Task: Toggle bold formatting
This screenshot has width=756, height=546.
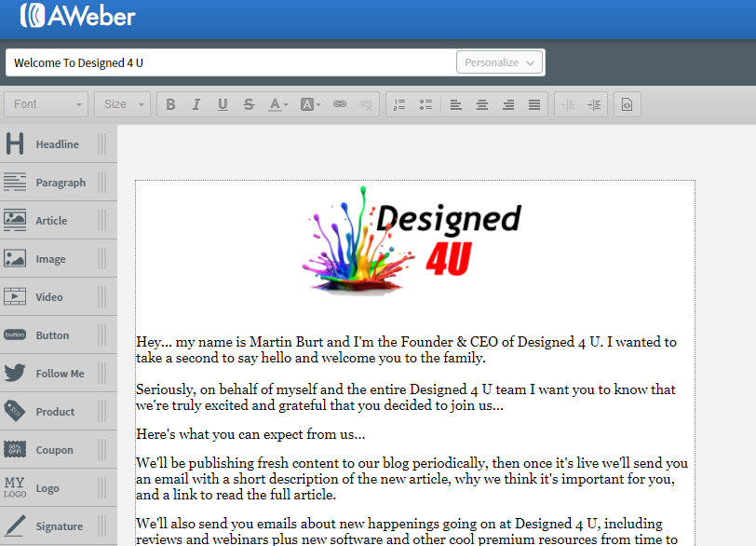Action: [170, 104]
